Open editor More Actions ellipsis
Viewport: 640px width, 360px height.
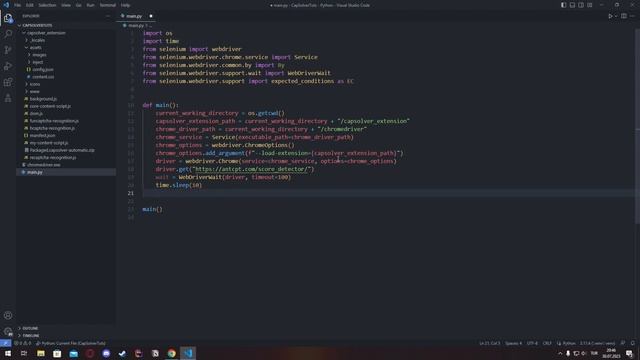[x=632, y=16]
